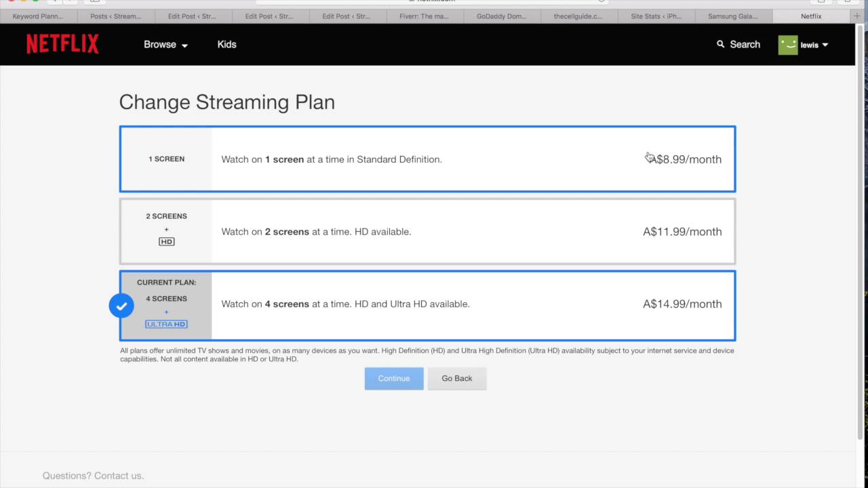
Task: Open a new browser tab with the plus button
Action: (x=856, y=16)
